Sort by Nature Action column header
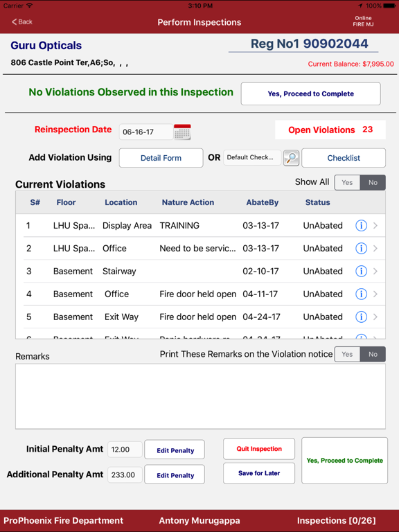The width and height of the screenshot is (399, 532). (188, 202)
